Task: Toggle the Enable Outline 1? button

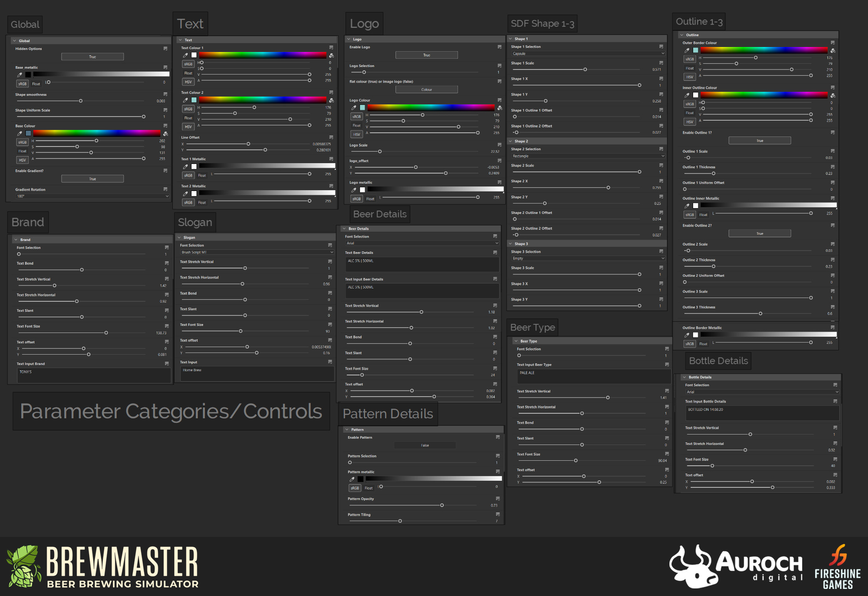Action: pyautogui.click(x=760, y=141)
